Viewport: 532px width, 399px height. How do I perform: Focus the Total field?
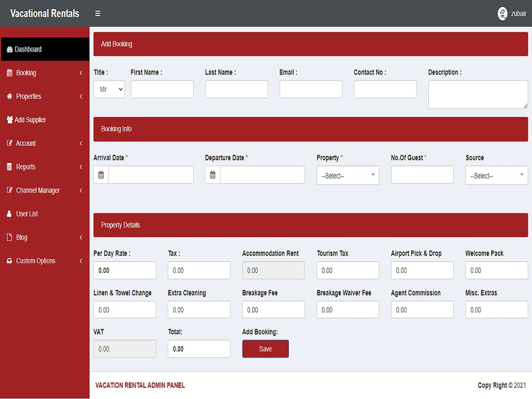point(199,349)
